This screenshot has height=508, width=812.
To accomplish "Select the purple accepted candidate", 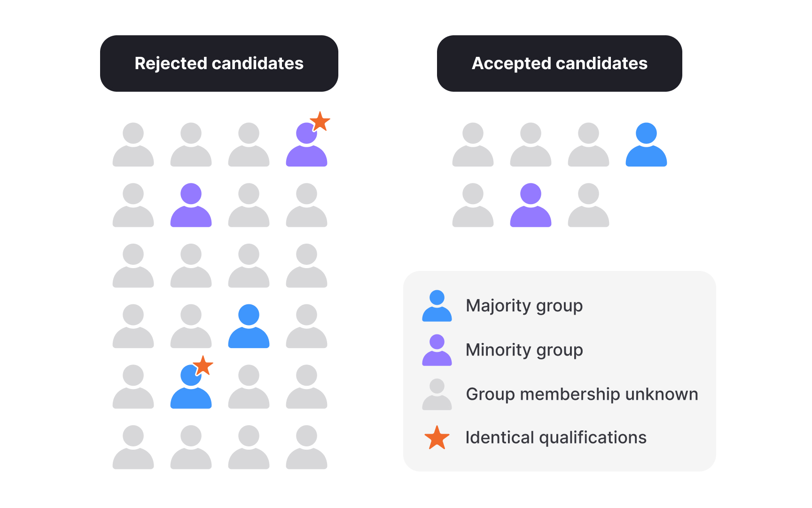I will pos(531,205).
